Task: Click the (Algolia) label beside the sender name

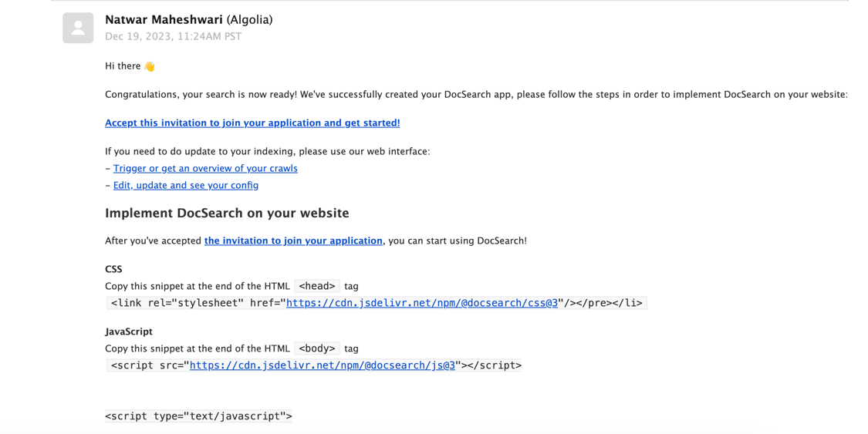Action: click(x=250, y=20)
